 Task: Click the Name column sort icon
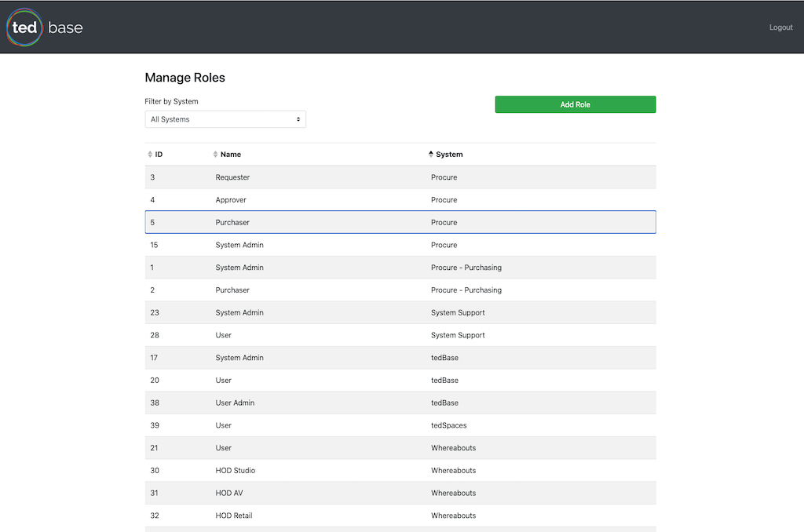point(216,155)
